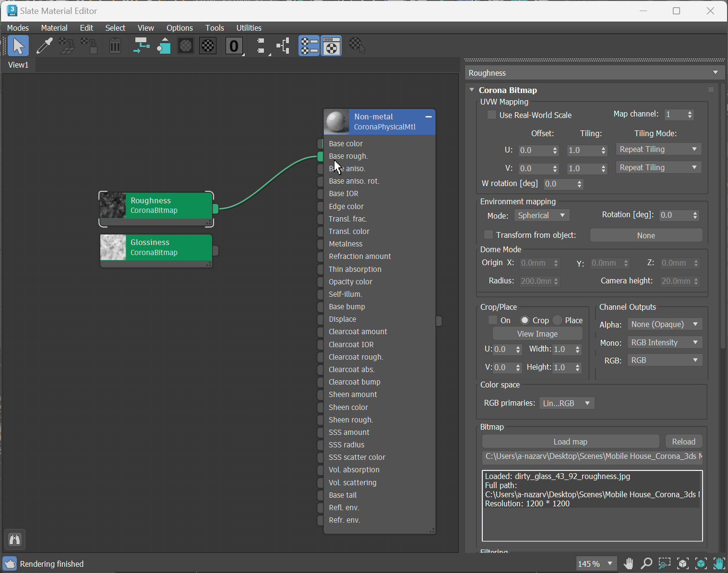Open the Material menu
This screenshot has height=573, width=728.
pos(54,28)
